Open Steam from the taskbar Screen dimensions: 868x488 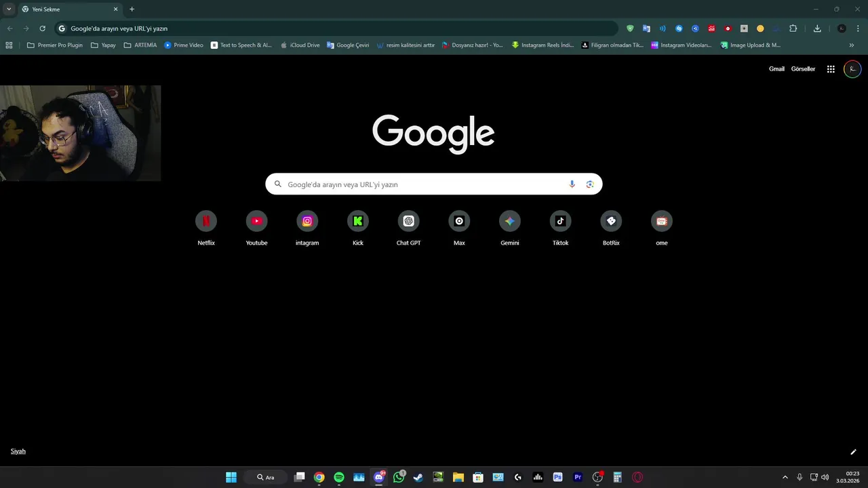coord(418,477)
